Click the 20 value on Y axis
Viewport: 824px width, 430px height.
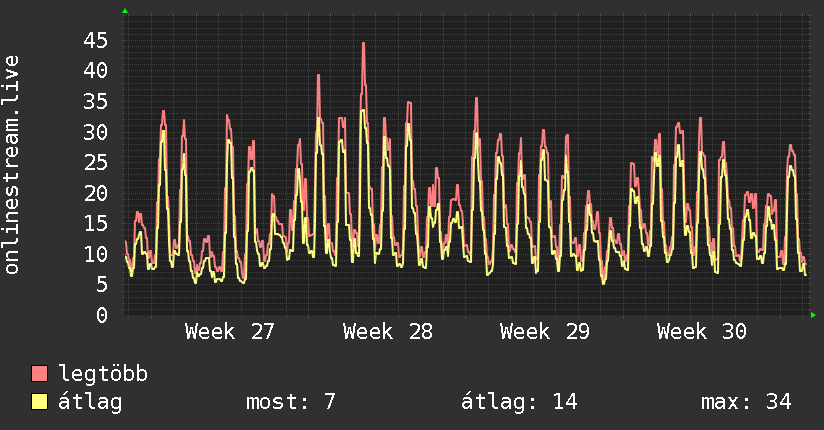(96, 193)
